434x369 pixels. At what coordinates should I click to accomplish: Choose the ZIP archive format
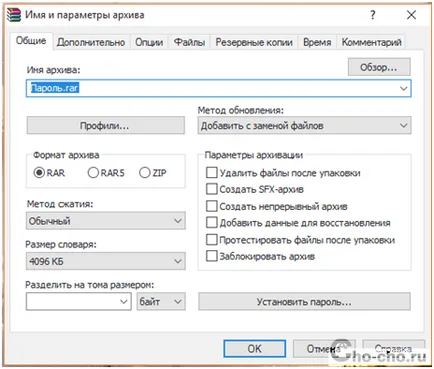tap(145, 173)
